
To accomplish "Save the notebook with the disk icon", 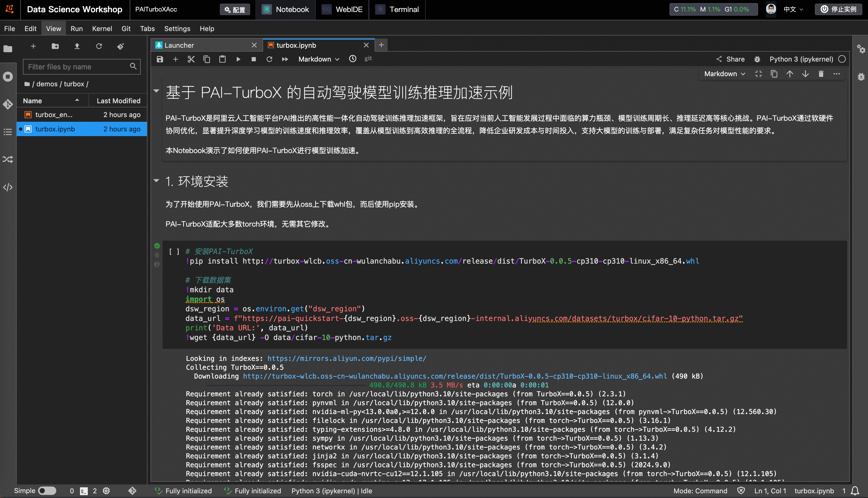I will (160, 59).
